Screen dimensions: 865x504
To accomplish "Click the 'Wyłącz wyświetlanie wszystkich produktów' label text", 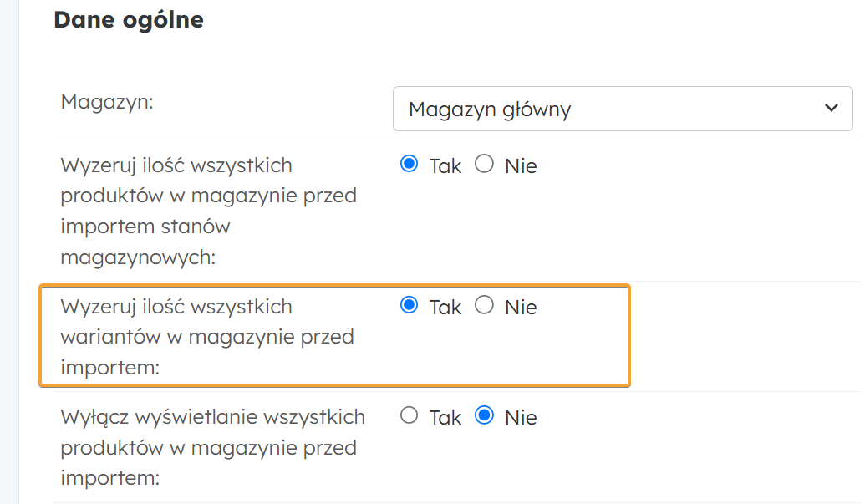I will click(x=212, y=447).
